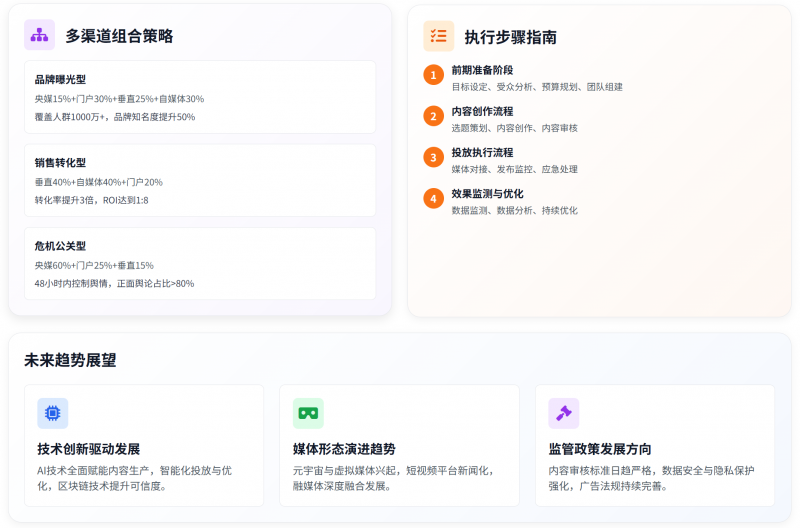This screenshot has height=528, width=800.
Task: Click the 效果监测与优化 step title
Action: click(x=487, y=193)
